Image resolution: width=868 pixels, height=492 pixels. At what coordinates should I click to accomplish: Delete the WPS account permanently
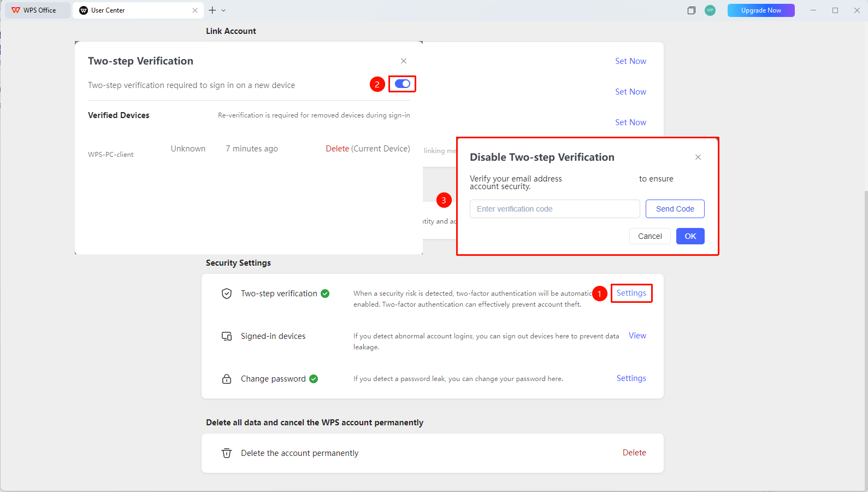tap(634, 453)
